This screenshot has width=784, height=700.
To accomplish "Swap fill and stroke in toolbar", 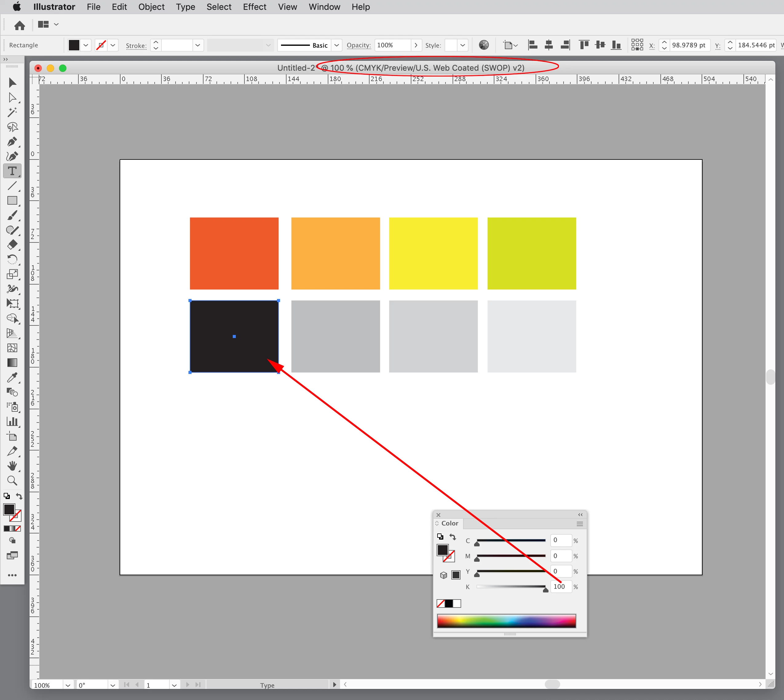I will [x=19, y=496].
